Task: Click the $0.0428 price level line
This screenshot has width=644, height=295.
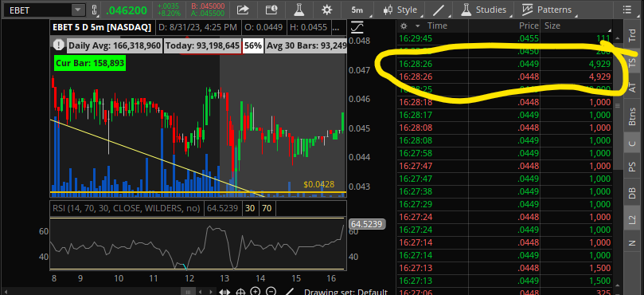Action: pyautogui.click(x=198, y=192)
